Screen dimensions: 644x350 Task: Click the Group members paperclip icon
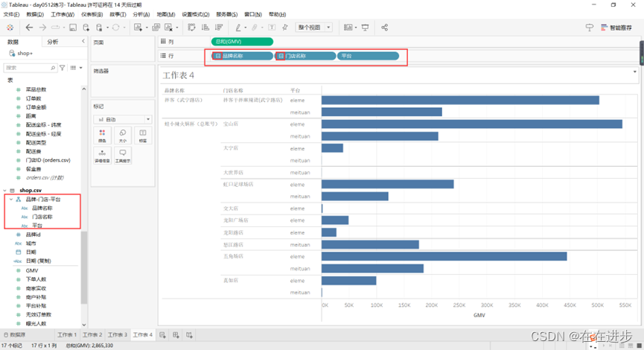(255, 28)
